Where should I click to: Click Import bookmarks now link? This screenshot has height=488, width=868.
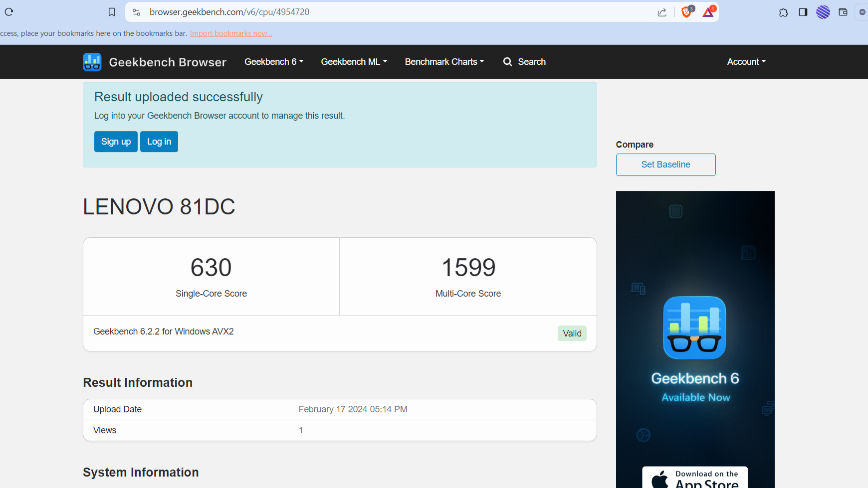pos(231,33)
